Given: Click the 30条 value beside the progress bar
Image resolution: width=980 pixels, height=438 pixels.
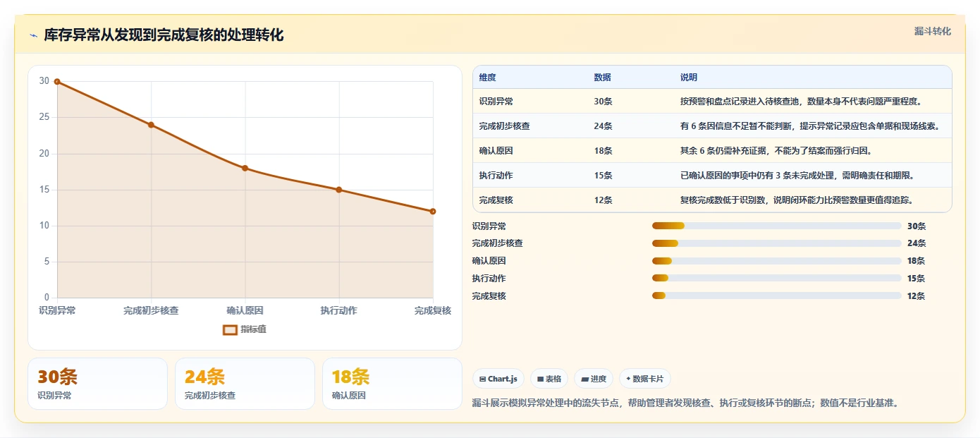Looking at the screenshot, I should [x=917, y=226].
